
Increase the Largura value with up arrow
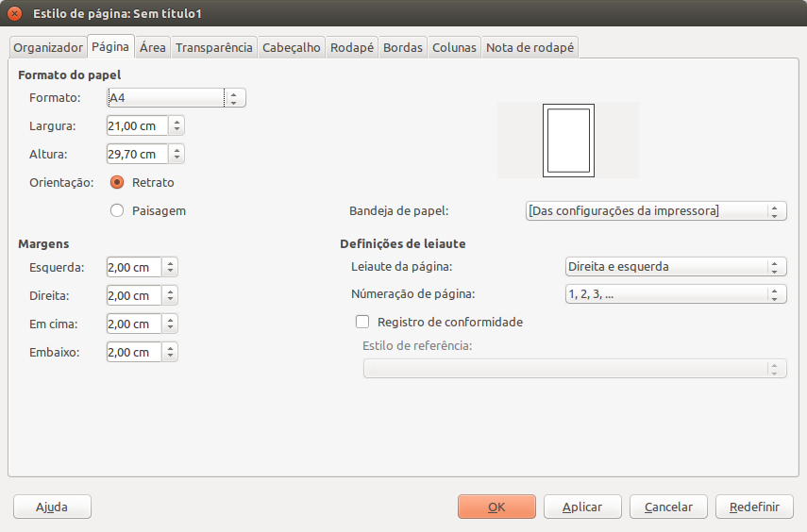coord(177,122)
